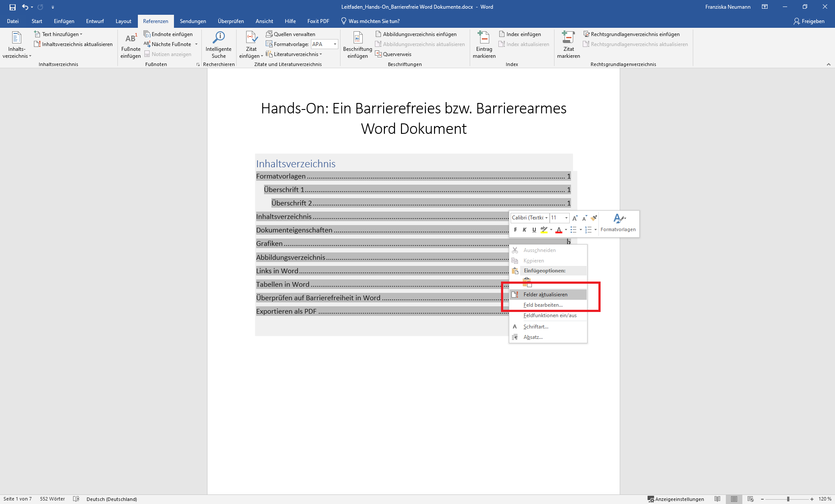Image resolution: width=835 pixels, height=504 pixels.
Task: Toggle underline U in mini toolbar
Action: (x=534, y=230)
